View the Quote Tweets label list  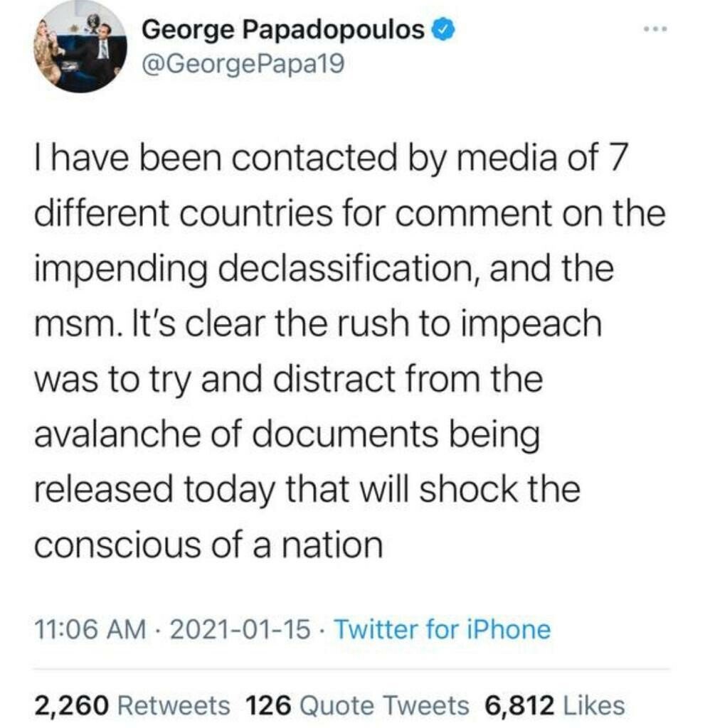pyautogui.click(x=384, y=705)
